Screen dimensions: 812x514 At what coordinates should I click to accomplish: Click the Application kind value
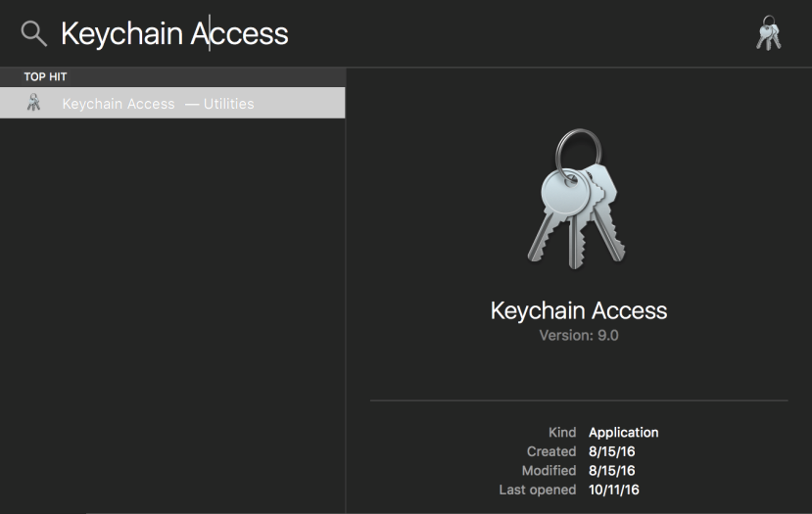coord(624,433)
